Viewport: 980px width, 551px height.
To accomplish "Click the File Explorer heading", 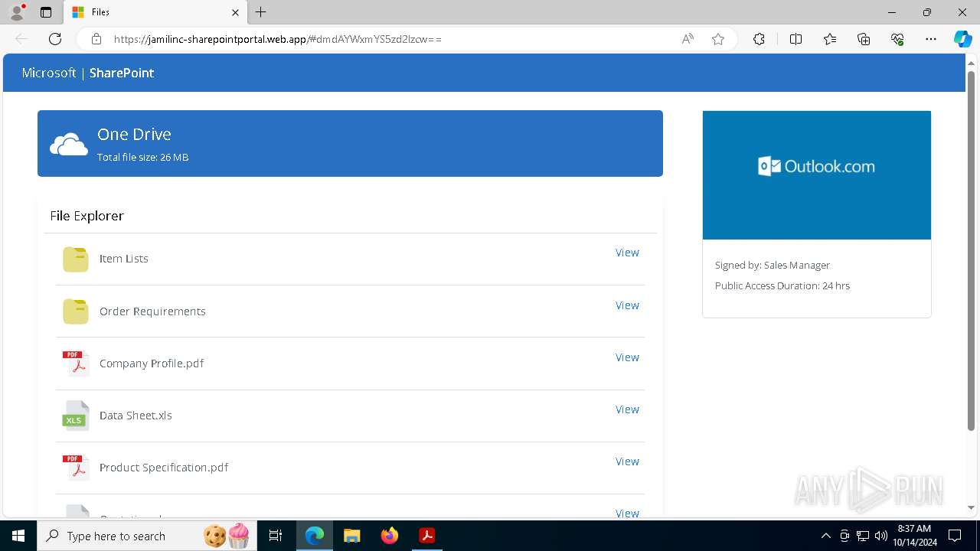I will 87,216.
